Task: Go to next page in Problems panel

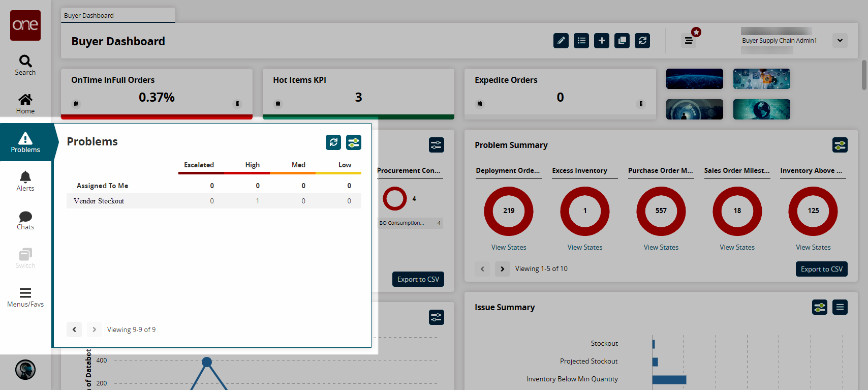Action: coord(94,329)
